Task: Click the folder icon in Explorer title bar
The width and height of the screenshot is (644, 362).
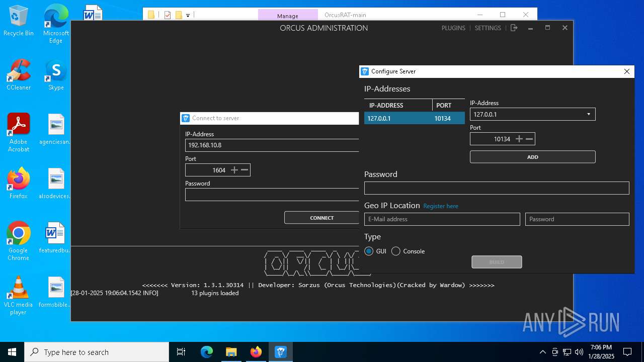Action: click(151, 15)
